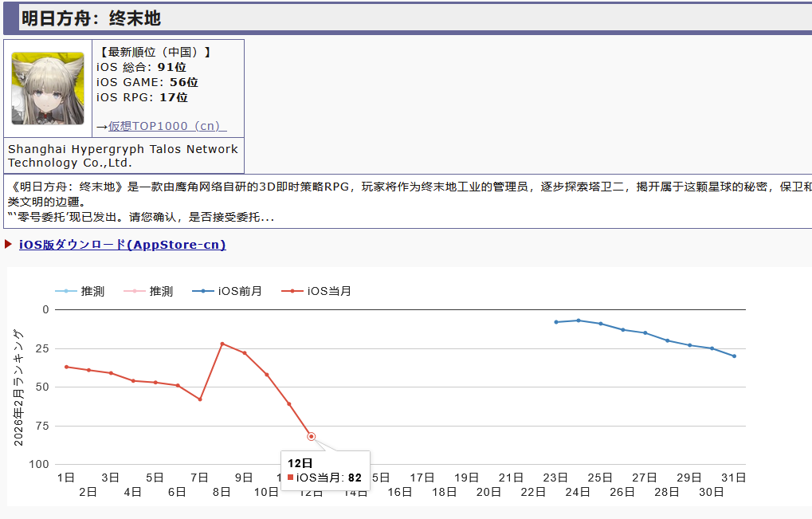The height and width of the screenshot is (519, 812).
Task: Toggle the light blue 推測 legend entry
Action: [x=80, y=291]
